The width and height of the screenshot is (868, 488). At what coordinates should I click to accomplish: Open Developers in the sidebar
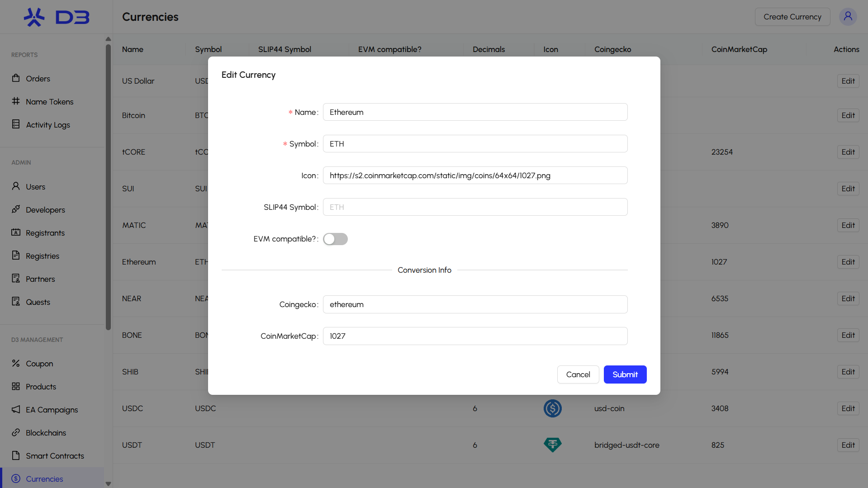click(46, 210)
